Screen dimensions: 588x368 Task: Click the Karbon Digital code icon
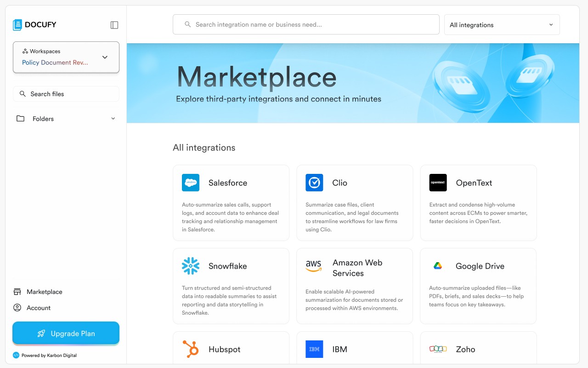click(x=16, y=355)
